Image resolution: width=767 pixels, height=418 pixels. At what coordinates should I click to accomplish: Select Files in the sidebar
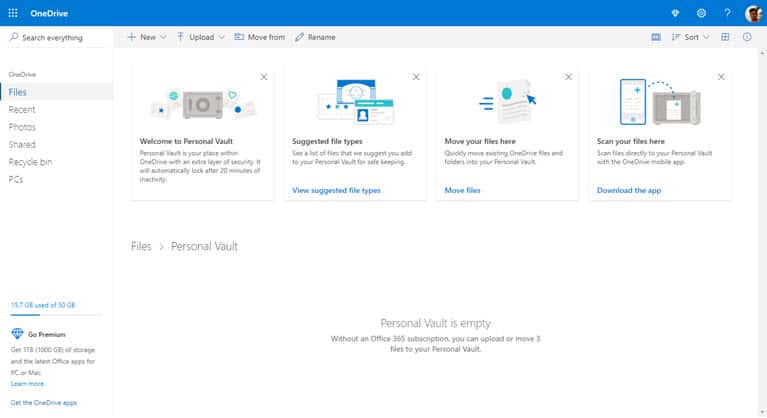coord(57,92)
